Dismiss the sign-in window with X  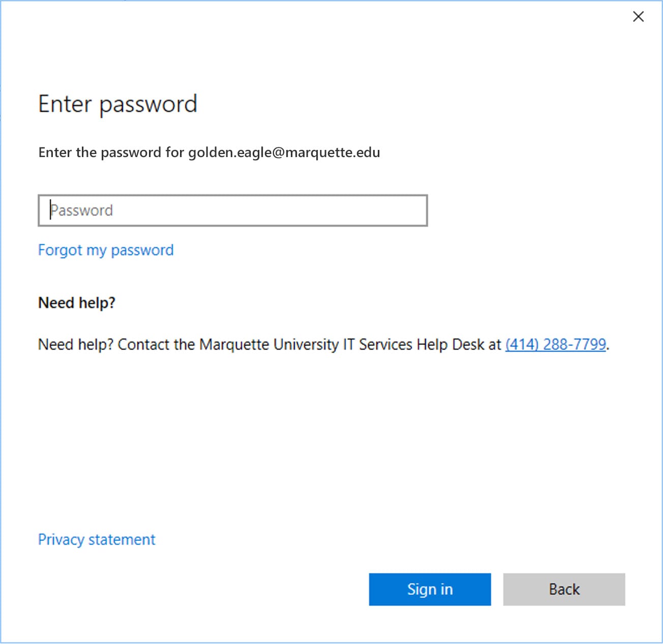click(x=638, y=17)
